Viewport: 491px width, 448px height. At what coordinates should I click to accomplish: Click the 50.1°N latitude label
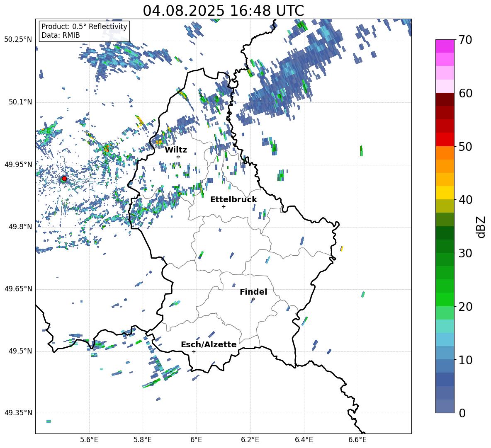tap(20, 102)
